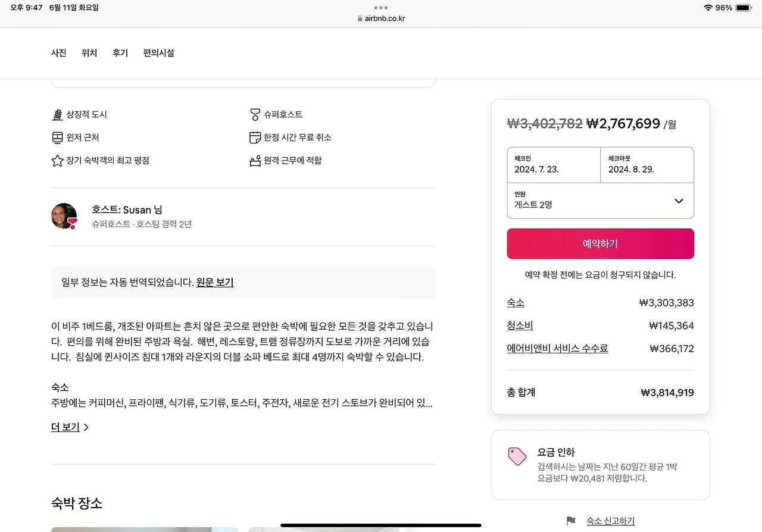762x532 pixels.
Task: Click the iconic city tower icon
Action: pyautogui.click(x=57, y=114)
